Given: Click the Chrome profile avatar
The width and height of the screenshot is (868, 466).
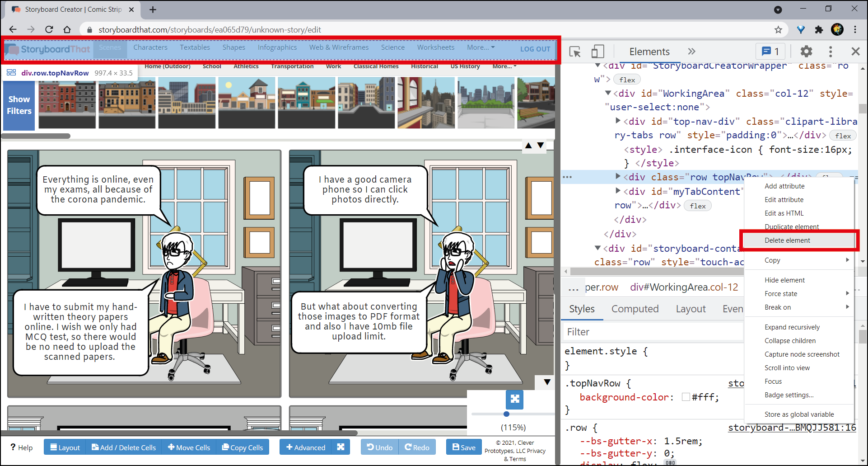Looking at the screenshot, I should [x=837, y=30].
